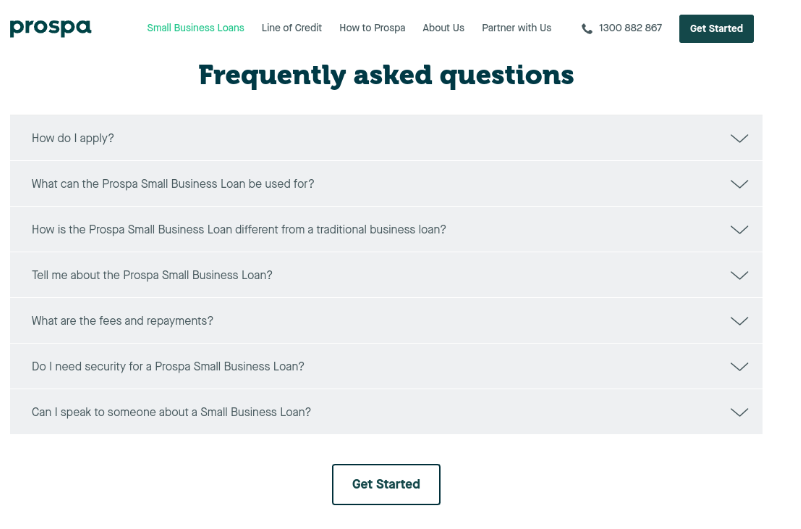Select 'How do I apply?' question text
This screenshot has height=529, width=801.
click(73, 138)
